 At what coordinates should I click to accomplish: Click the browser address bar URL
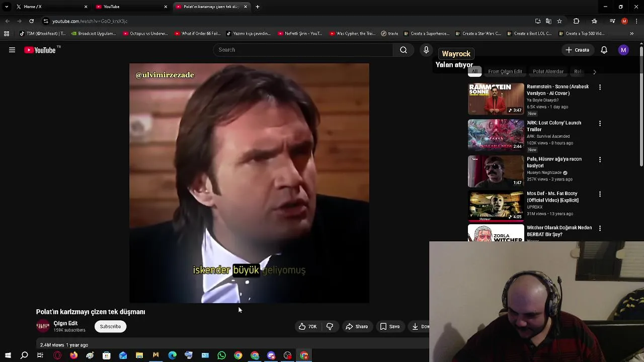point(90,21)
